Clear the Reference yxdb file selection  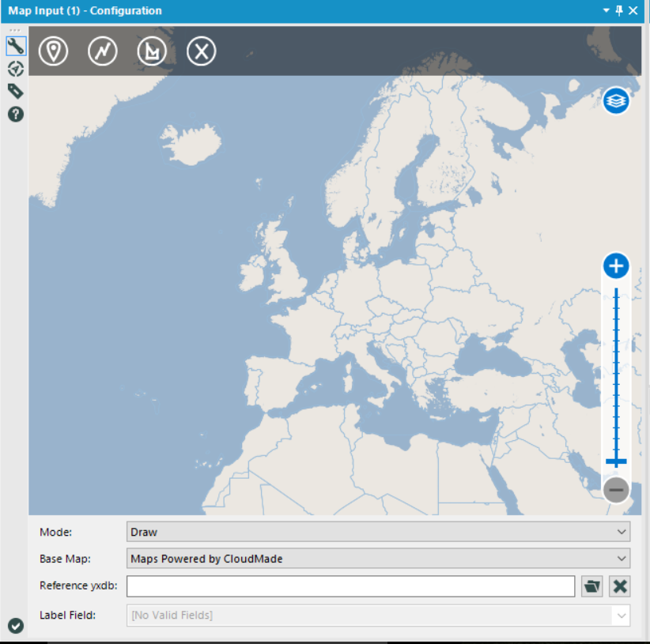pyautogui.click(x=620, y=586)
